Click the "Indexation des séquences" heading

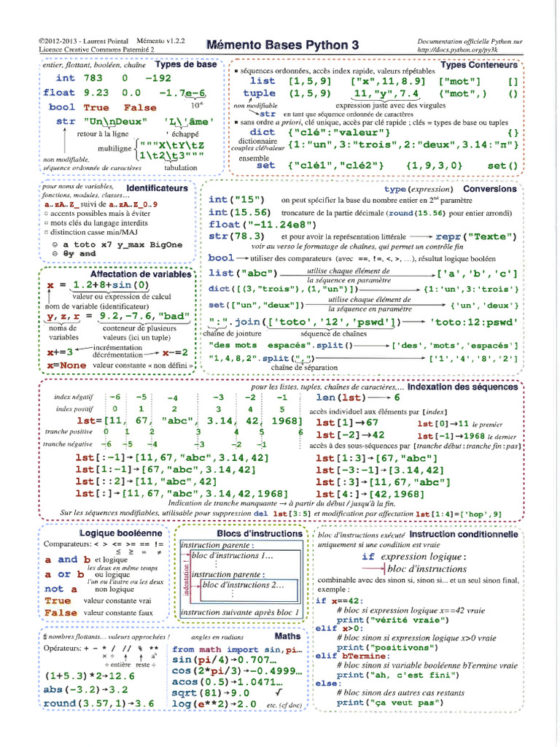click(462, 387)
